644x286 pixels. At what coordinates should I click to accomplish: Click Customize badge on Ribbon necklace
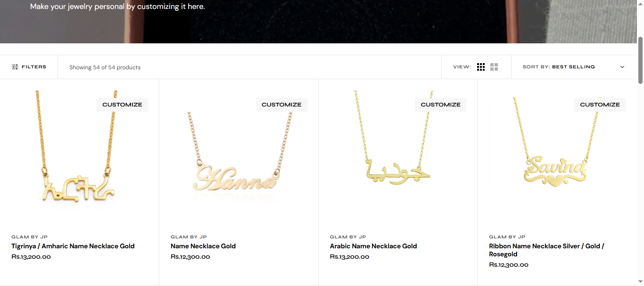(x=600, y=105)
